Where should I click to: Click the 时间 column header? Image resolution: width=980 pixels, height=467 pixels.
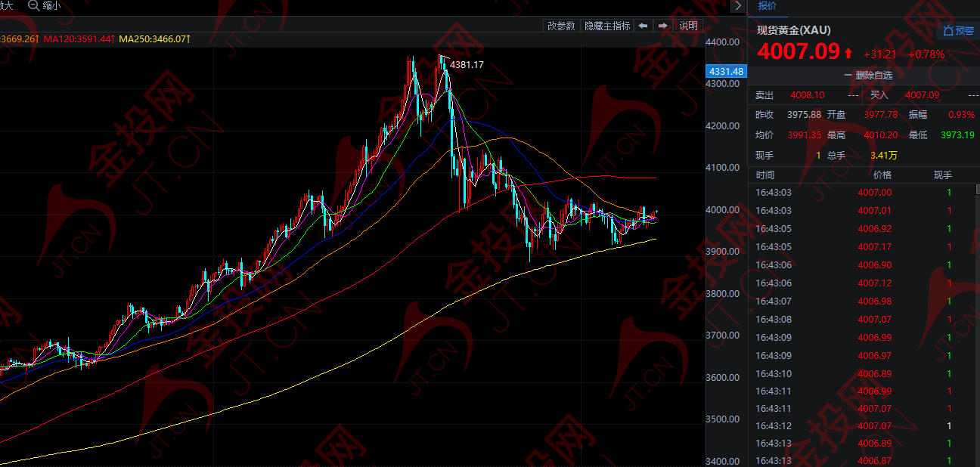pos(765,175)
